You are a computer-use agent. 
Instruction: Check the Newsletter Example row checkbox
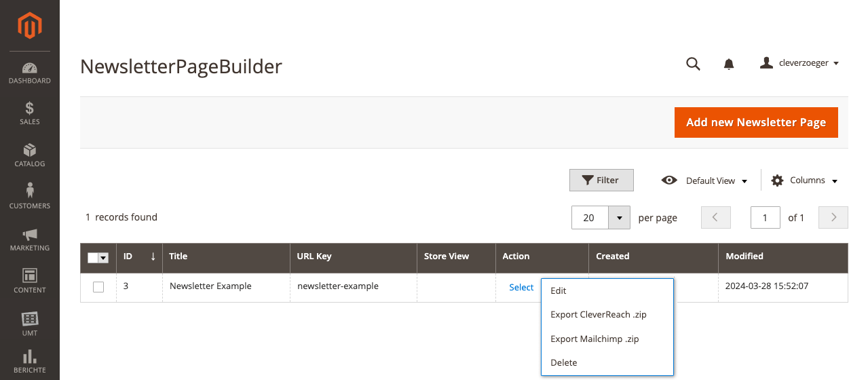98,287
